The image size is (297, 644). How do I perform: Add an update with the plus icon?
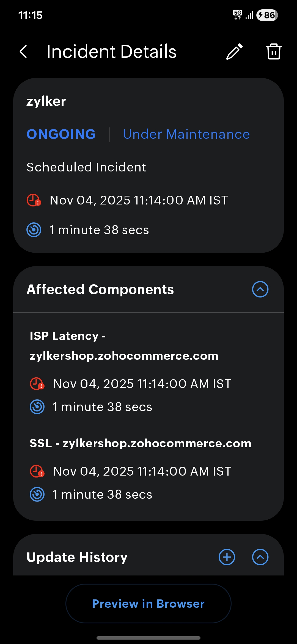click(227, 557)
